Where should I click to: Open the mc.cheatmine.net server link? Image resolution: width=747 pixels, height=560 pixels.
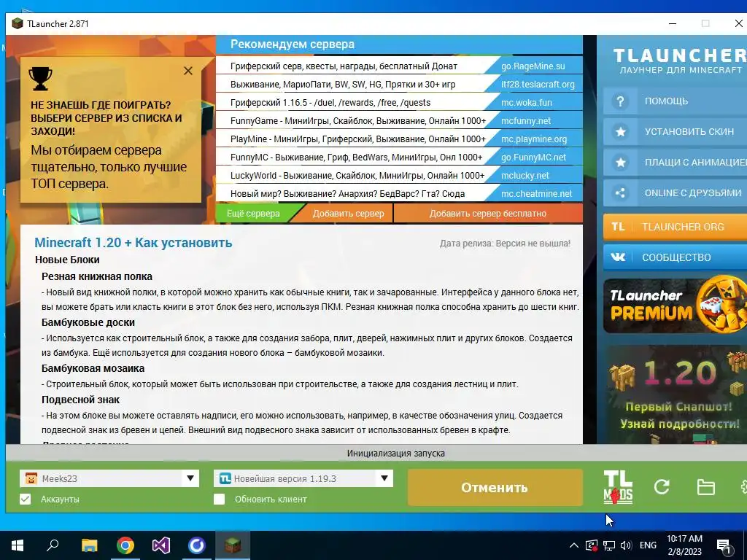coord(536,193)
